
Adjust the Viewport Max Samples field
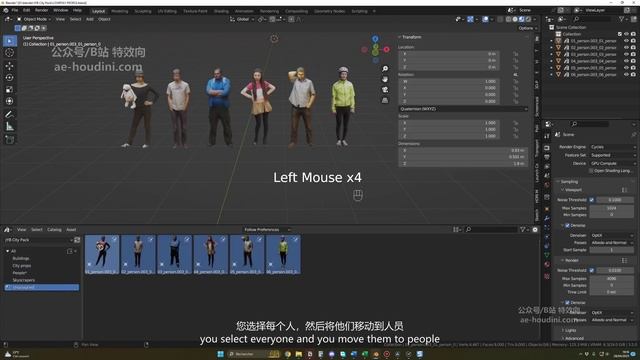[612, 208]
